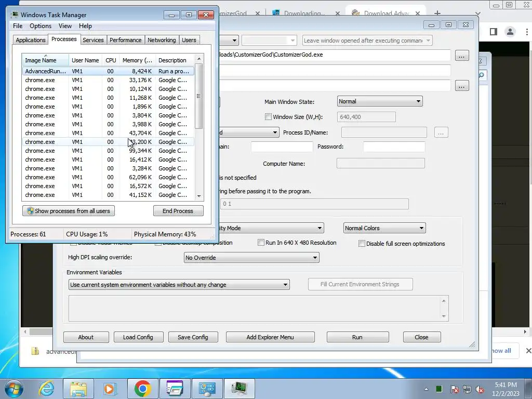The height and width of the screenshot is (399, 532).
Task: Check Run In 640 X 480 Resolution
Action: tap(261, 243)
